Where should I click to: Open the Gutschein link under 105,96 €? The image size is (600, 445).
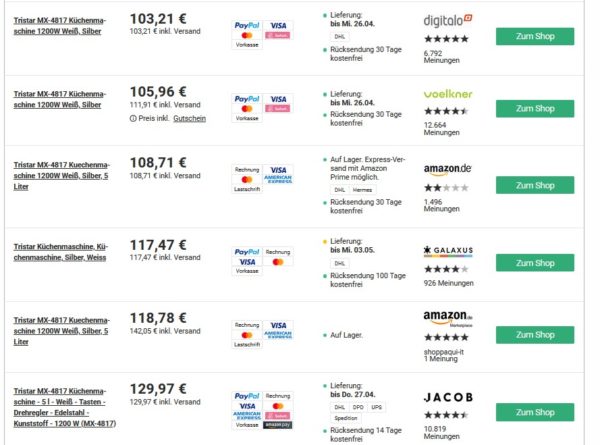click(189, 118)
